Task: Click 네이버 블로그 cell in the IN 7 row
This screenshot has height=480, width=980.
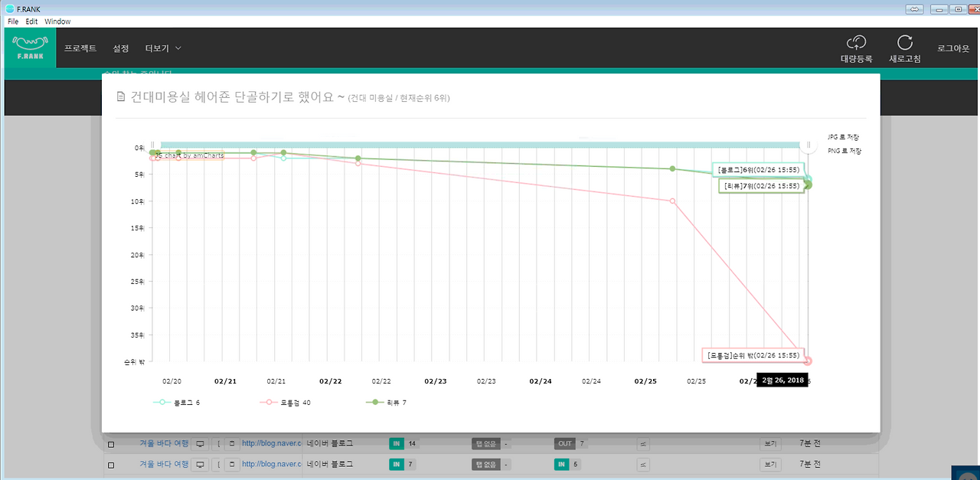Action: (330, 464)
